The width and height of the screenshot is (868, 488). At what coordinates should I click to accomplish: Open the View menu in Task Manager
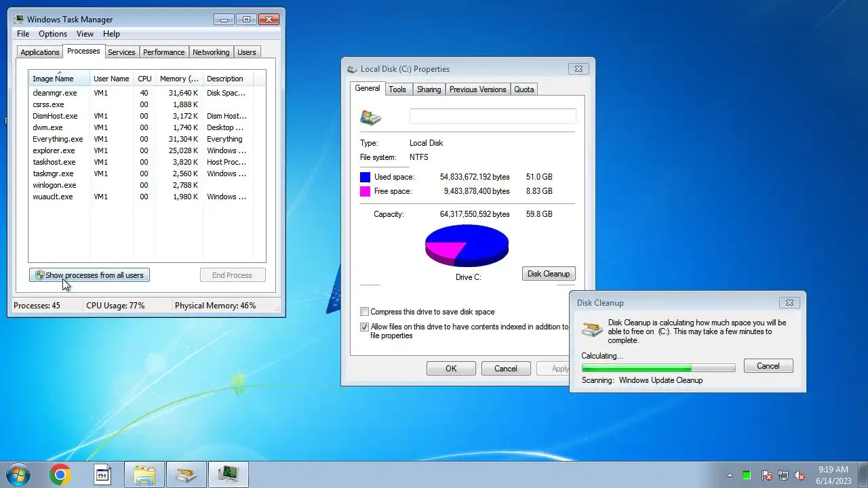[x=85, y=34]
